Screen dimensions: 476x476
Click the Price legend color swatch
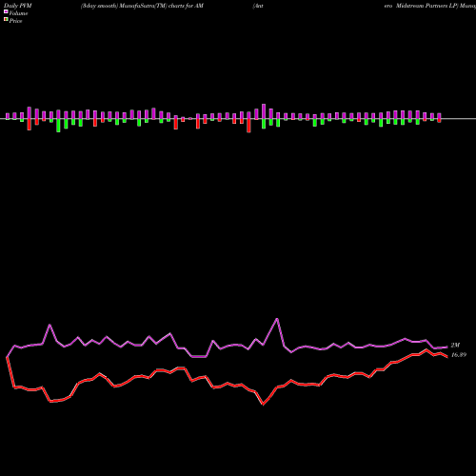(6, 20)
